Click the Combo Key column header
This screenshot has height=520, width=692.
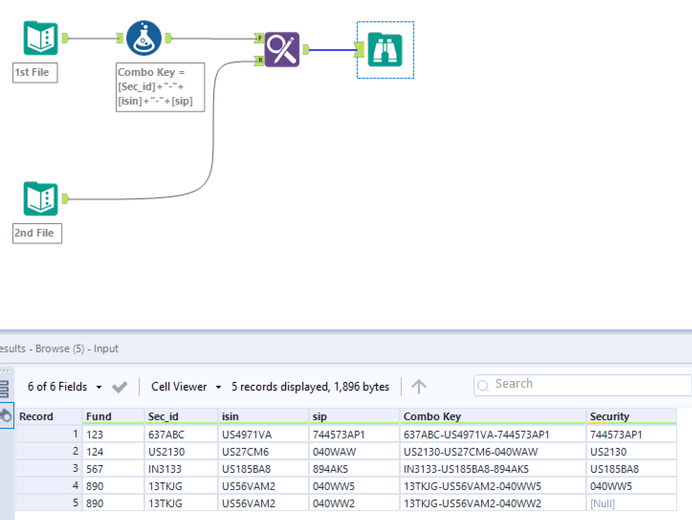(x=493, y=416)
